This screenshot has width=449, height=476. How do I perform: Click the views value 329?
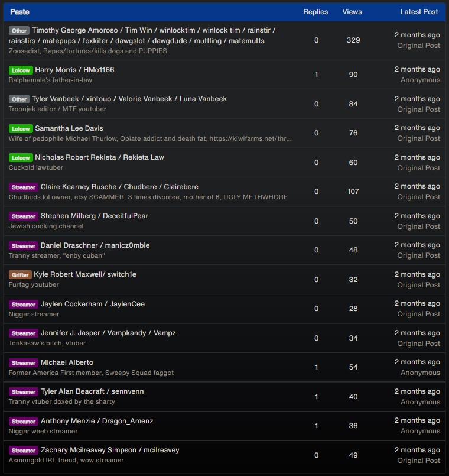pos(353,40)
